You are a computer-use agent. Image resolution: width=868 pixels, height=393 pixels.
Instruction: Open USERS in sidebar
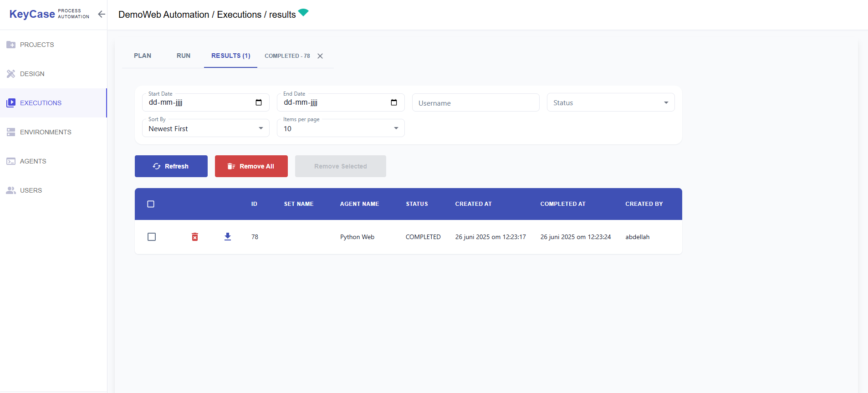pyautogui.click(x=53, y=190)
